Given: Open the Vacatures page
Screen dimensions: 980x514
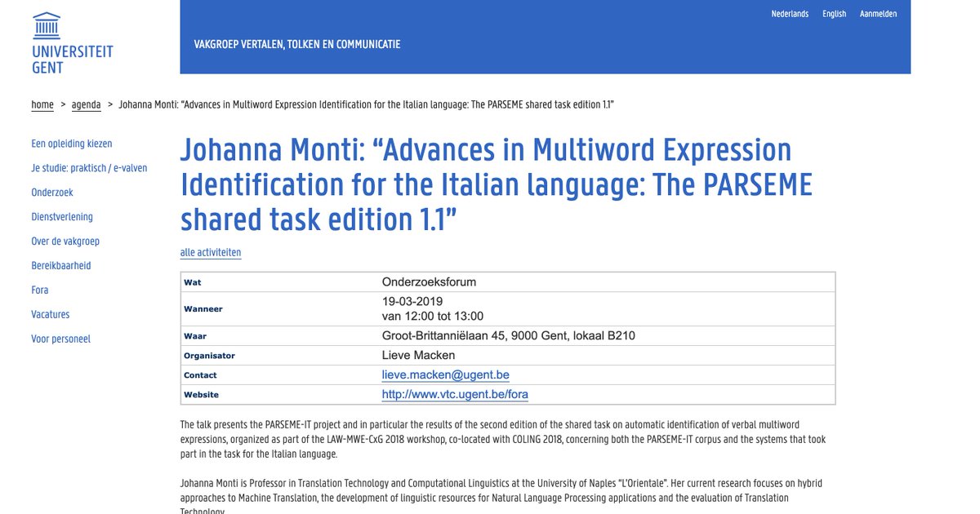Looking at the screenshot, I should pos(50,314).
